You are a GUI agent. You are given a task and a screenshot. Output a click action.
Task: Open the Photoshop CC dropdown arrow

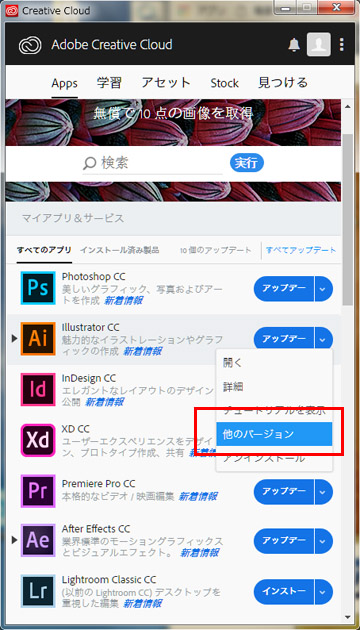point(324,288)
